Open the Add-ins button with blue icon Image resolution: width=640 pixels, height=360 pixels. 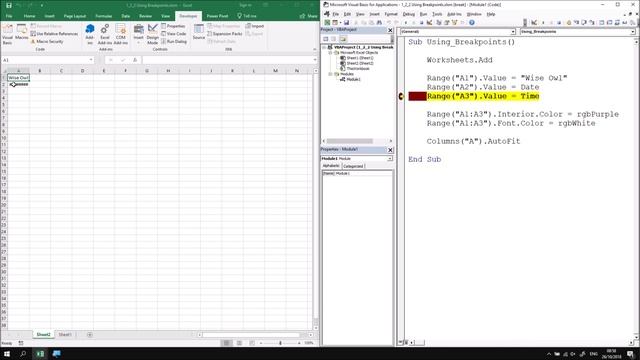90,34
